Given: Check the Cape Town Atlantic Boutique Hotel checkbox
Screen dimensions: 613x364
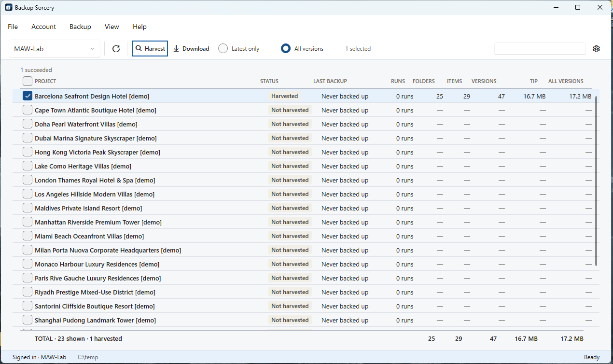Looking at the screenshot, I should (x=28, y=110).
